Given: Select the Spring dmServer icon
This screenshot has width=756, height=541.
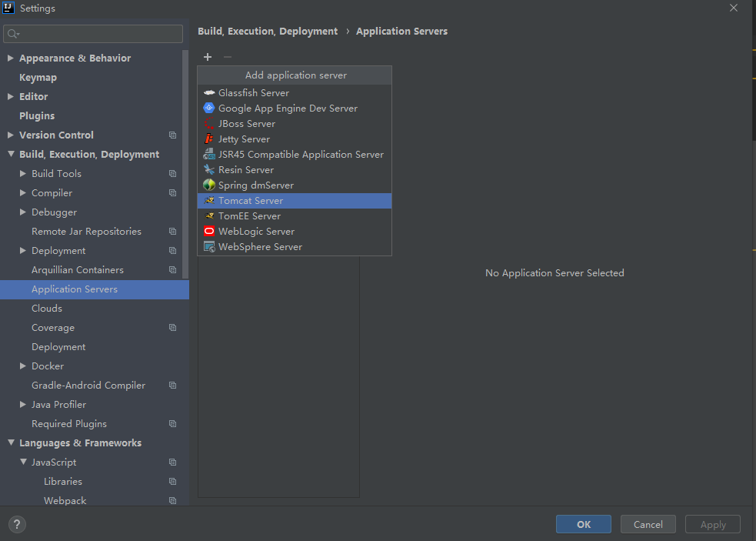Looking at the screenshot, I should (x=209, y=185).
